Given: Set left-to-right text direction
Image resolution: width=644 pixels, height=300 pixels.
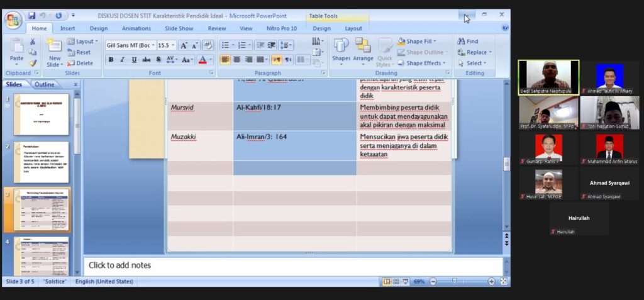Looking at the screenshot, I should (x=277, y=60).
